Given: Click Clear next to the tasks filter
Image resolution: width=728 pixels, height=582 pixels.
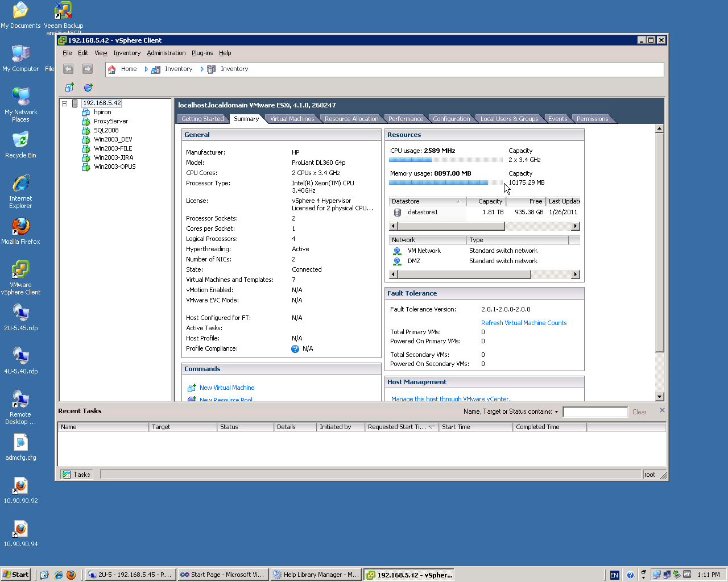Looking at the screenshot, I should [x=639, y=412].
